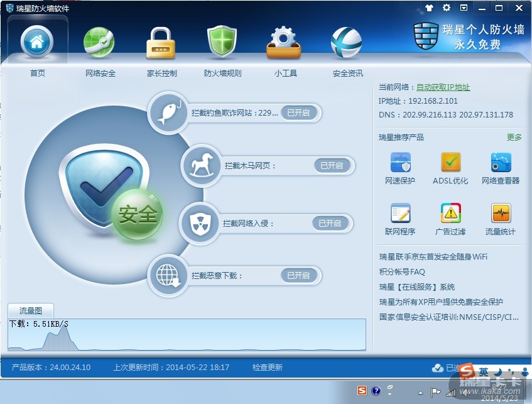Open settings gear in title bar

pos(447,8)
